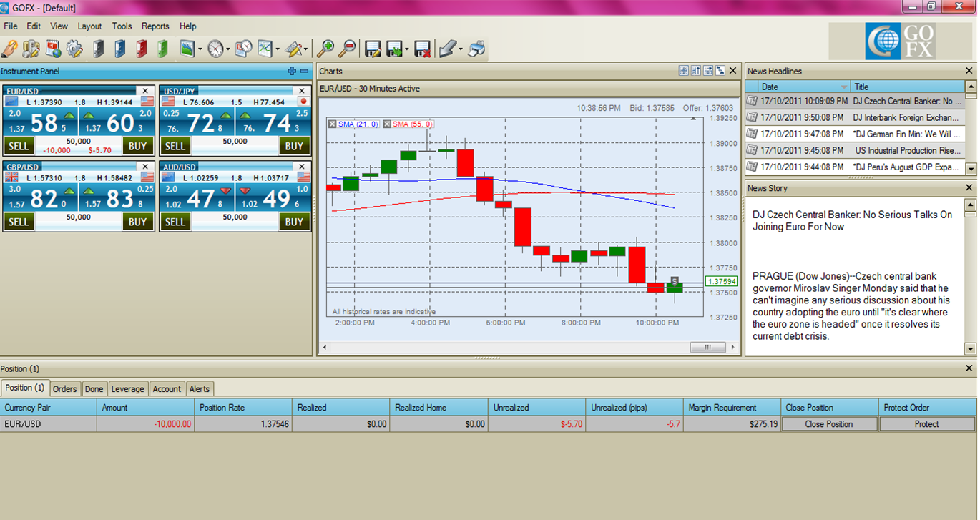Viewport: 980px width, 520px height.
Task: Click the red binder icon
Action: tap(142, 49)
